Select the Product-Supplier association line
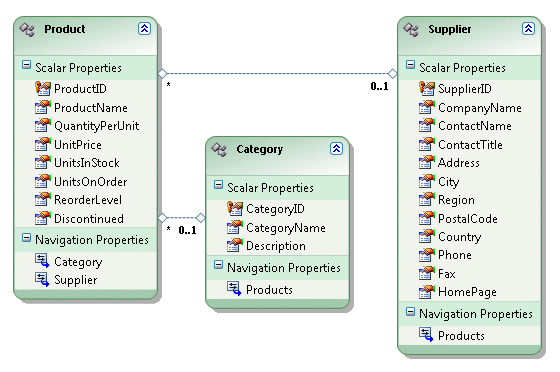The width and height of the screenshot is (560, 372). pyautogui.click(x=277, y=74)
